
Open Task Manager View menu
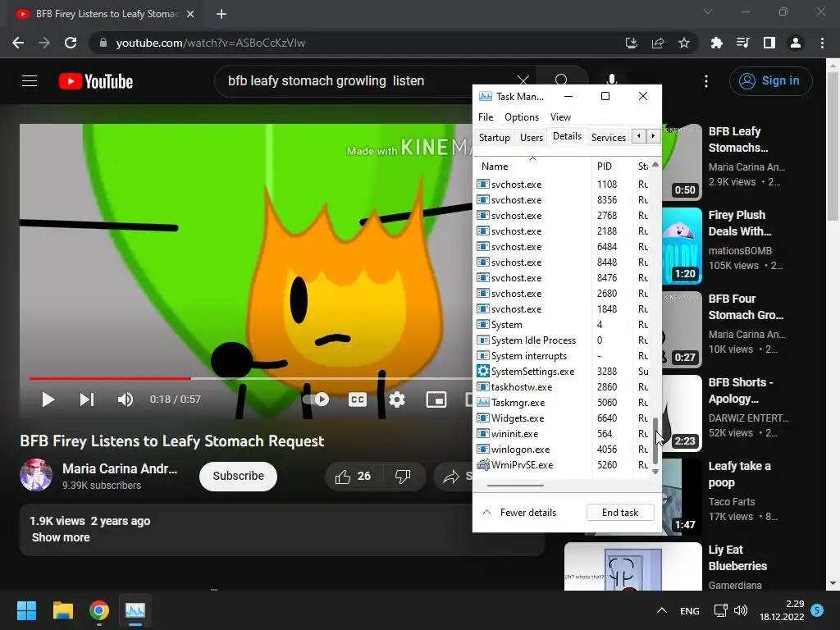point(560,117)
